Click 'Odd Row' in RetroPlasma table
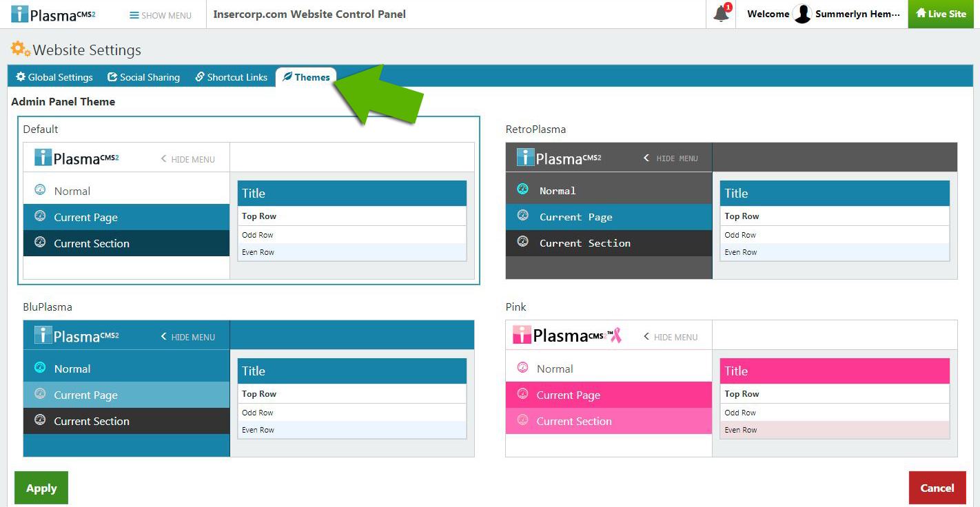 740,235
